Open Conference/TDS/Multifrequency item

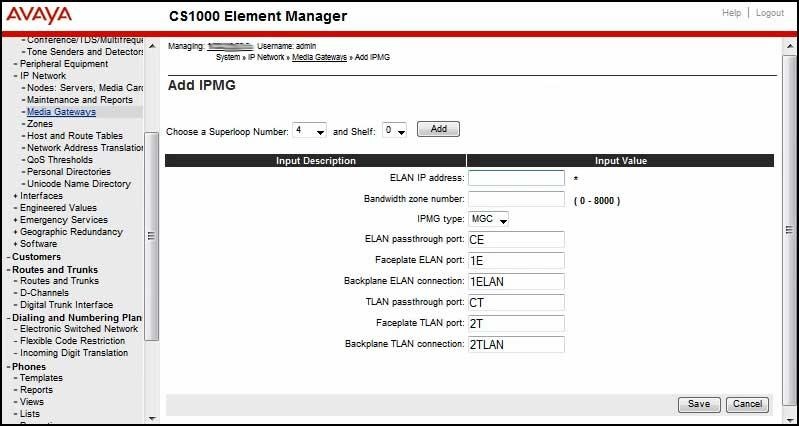click(x=85, y=40)
